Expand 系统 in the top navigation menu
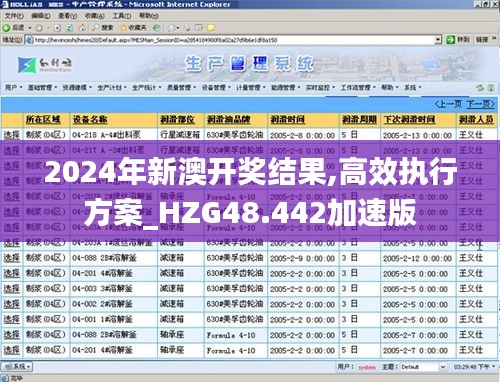This screenshot has width=500, height=382. pos(413,88)
